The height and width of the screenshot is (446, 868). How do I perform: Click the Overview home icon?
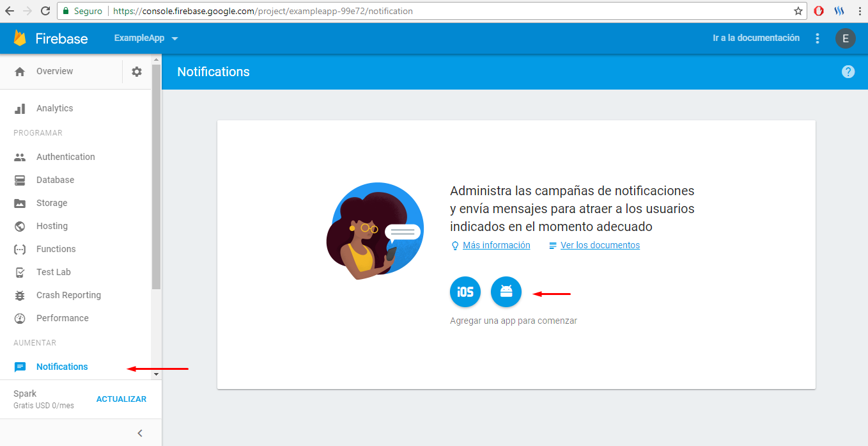tap(20, 72)
